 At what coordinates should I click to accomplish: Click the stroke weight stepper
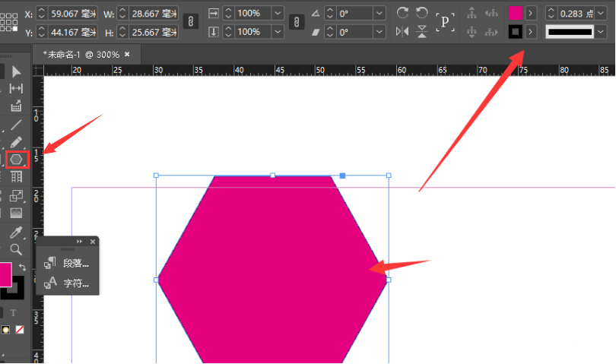click(x=551, y=14)
